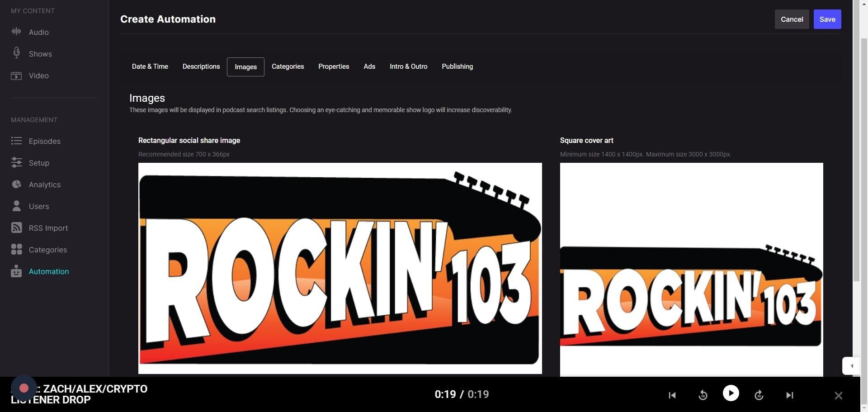Click the Shows microphone icon
Image resolution: width=868 pixels, height=412 pixels.
click(x=16, y=53)
